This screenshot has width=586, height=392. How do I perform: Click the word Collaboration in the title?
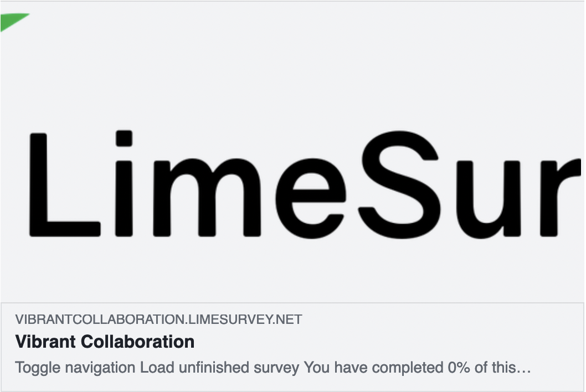click(137, 342)
